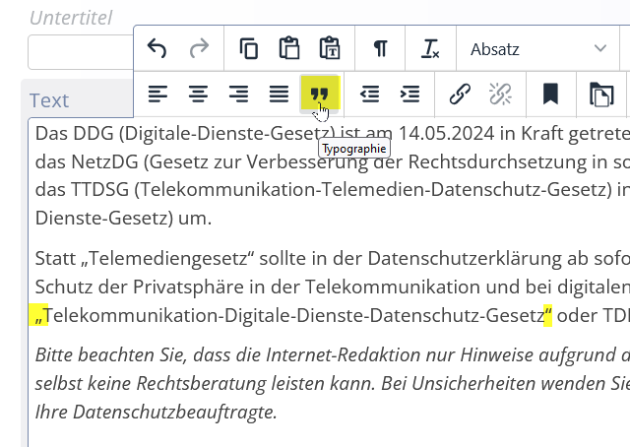Screen dimensions: 630x447
Task: Increase paragraph indent
Action: point(410,94)
